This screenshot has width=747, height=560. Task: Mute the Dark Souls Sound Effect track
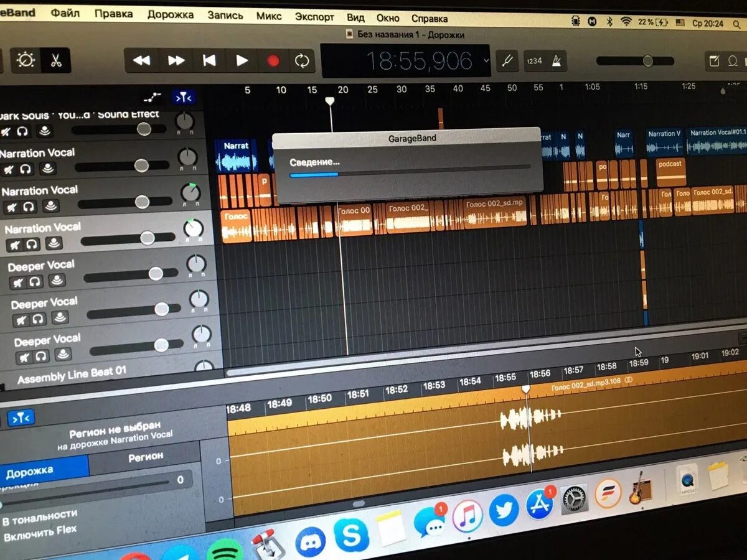(x=7, y=131)
